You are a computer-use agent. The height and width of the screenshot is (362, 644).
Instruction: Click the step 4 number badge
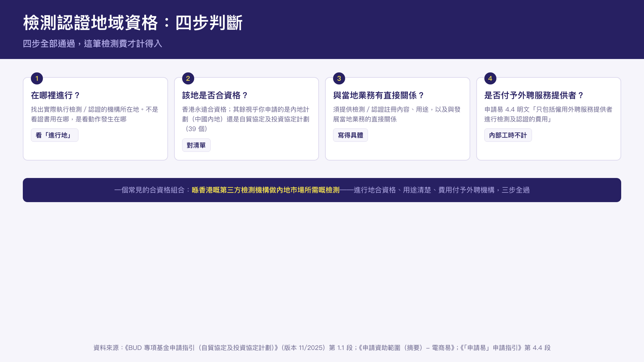click(x=490, y=78)
